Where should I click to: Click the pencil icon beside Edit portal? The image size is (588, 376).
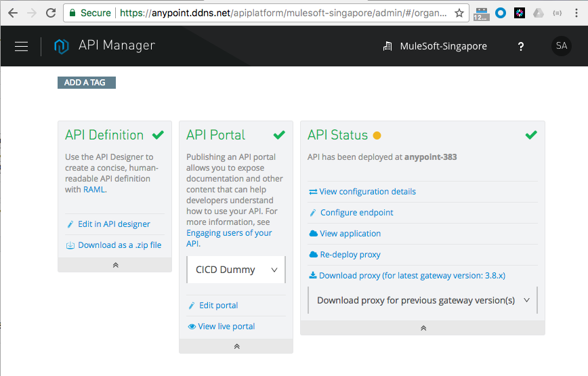[192, 306]
